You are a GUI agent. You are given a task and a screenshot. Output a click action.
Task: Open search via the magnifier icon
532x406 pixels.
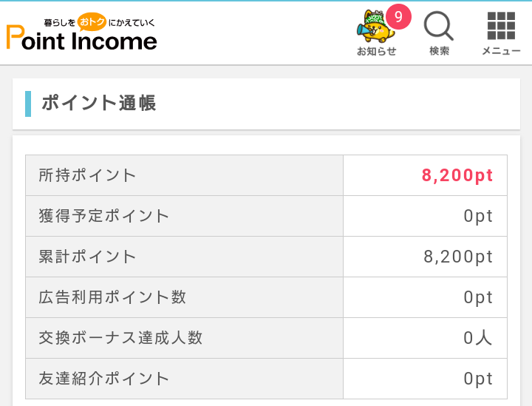click(x=438, y=27)
